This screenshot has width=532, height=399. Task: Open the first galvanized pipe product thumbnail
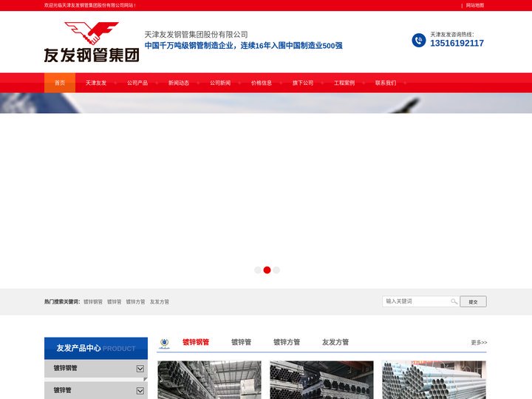pyautogui.click(x=210, y=380)
